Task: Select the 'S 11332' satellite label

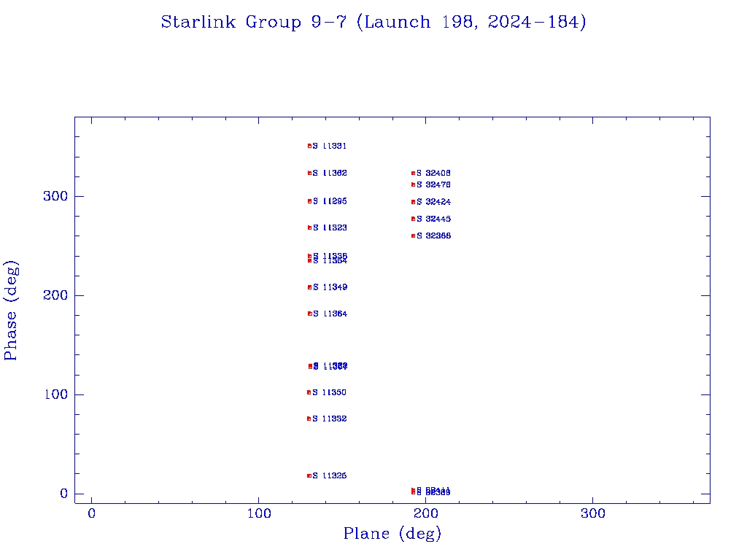Action: pyautogui.click(x=329, y=419)
